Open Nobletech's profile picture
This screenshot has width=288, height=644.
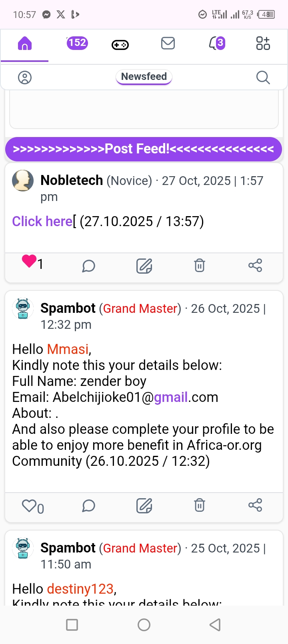tap(23, 181)
